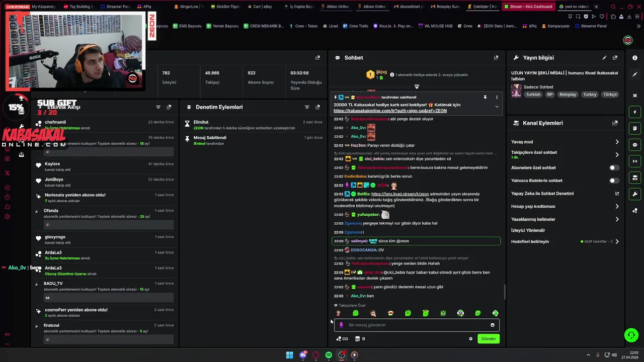Screen dimensions: 644x362
Task: Click the pencil icon in right sidebar
Action: (635, 74)
